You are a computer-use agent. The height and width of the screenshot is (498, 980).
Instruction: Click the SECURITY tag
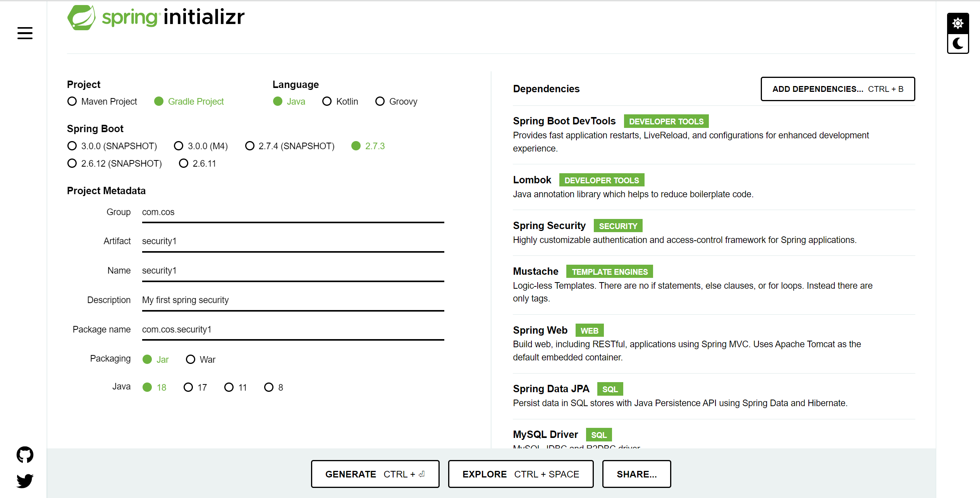[x=618, y=226]
